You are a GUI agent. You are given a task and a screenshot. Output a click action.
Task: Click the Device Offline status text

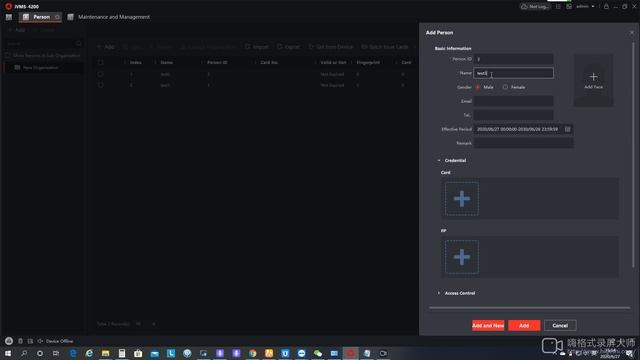point(60,341)
